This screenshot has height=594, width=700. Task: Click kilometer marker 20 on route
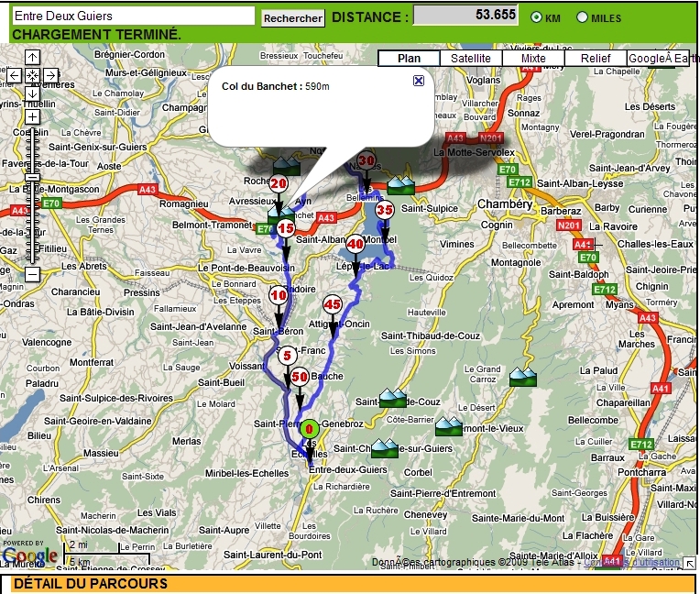point(279,183)
